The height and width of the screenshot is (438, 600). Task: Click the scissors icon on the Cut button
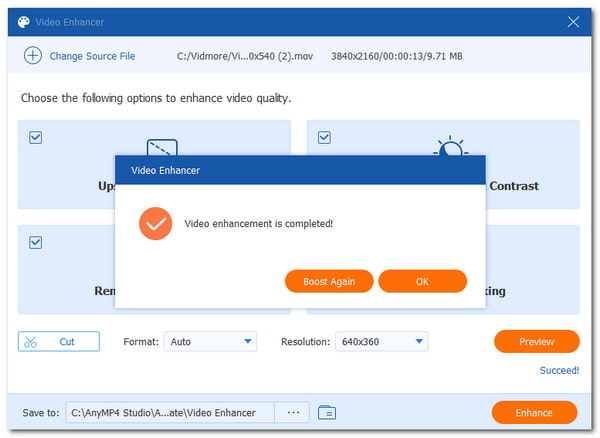coord(30,342)
